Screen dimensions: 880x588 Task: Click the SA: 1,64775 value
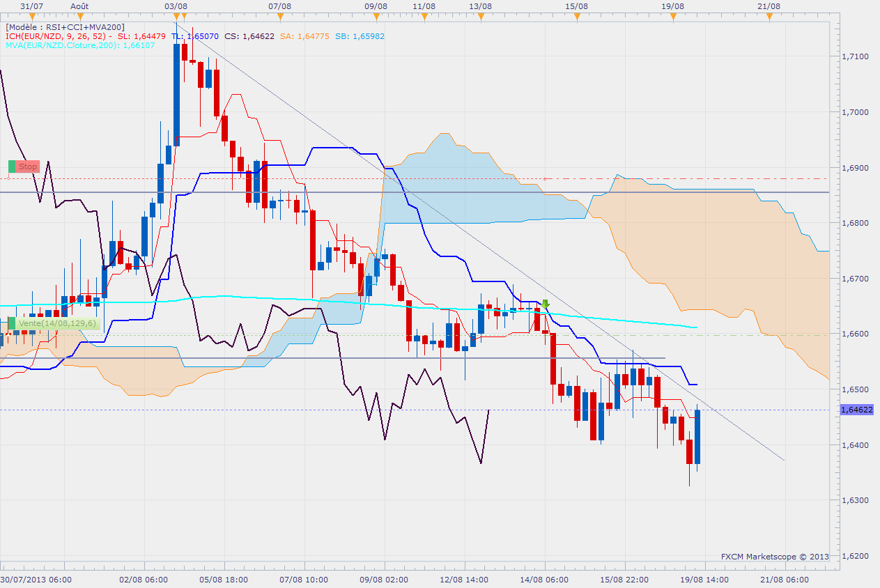coord(304,36)
